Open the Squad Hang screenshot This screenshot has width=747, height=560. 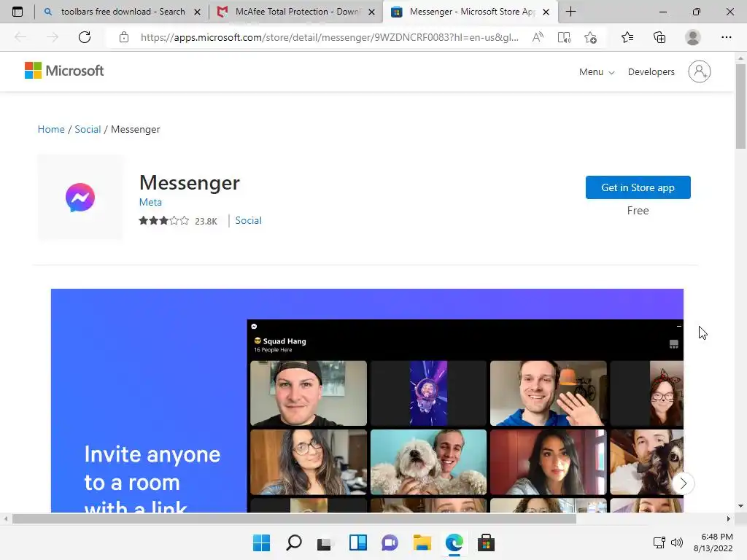[x=367, y=400]
